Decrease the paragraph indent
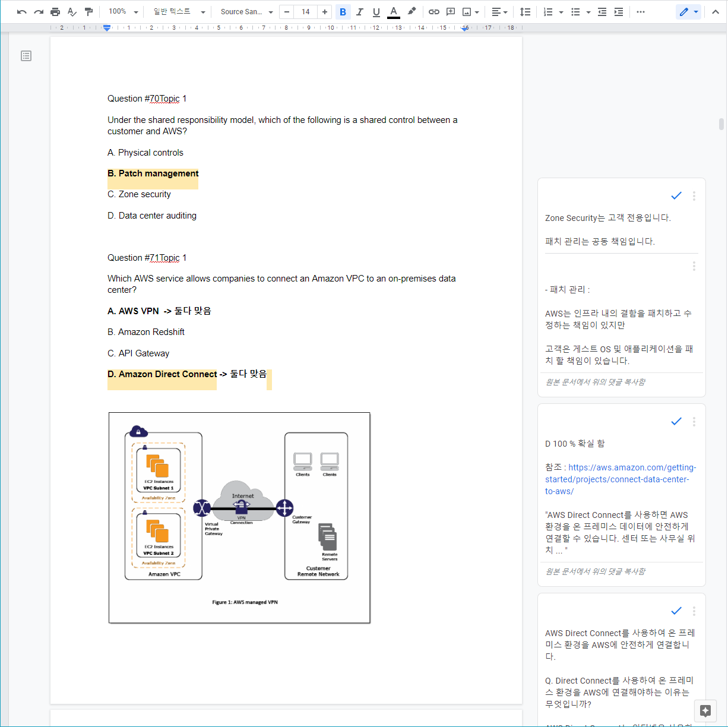 [602, 12]
